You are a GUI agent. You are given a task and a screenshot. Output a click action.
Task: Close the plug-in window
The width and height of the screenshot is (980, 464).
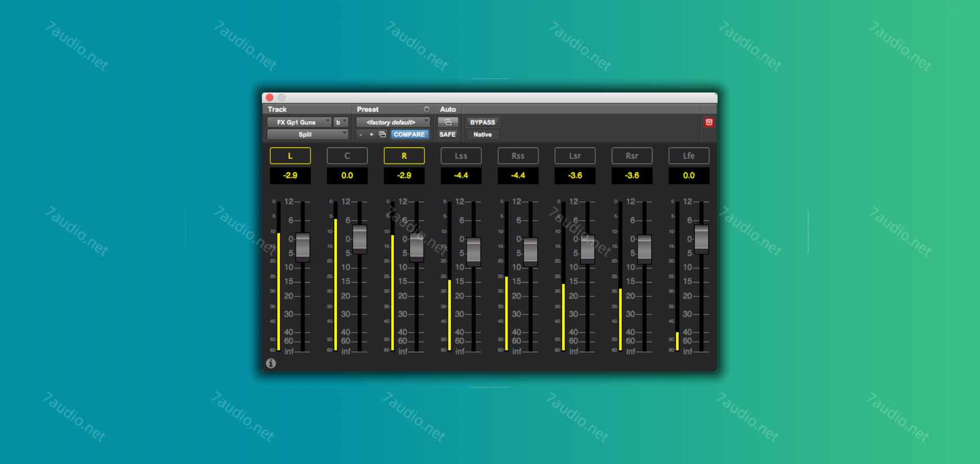[x=269, y=97]
